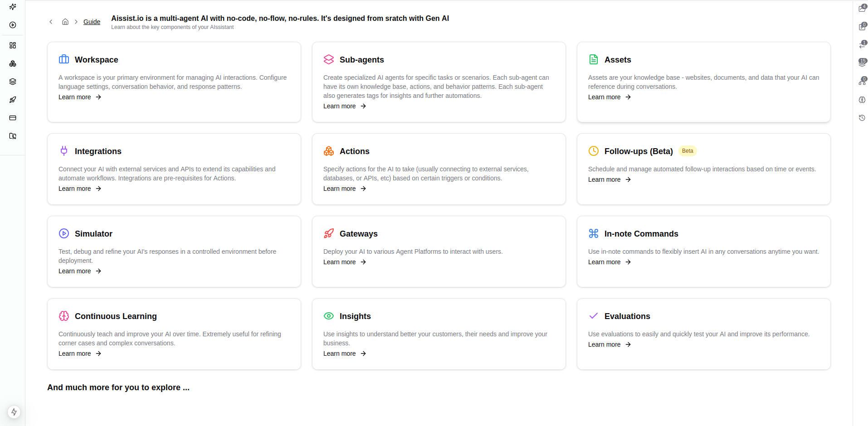
Task: Select the sparkles AI icon in the sidebar
Action: coord(13,7)
